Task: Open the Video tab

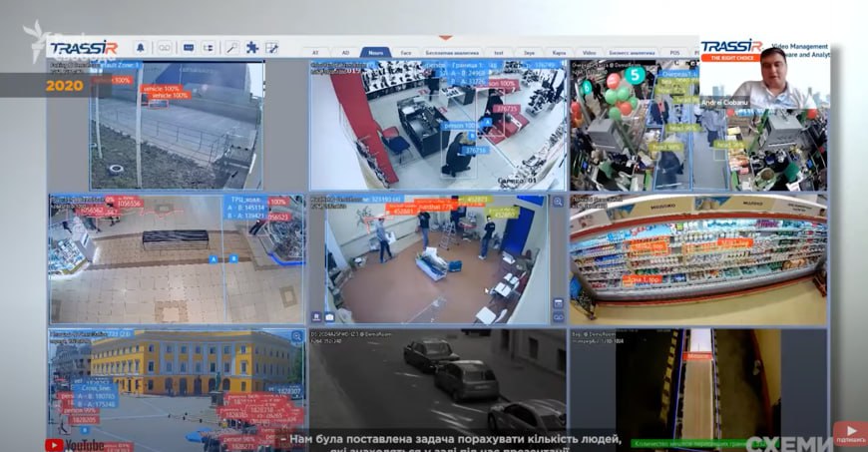Action: click(589, 51)
